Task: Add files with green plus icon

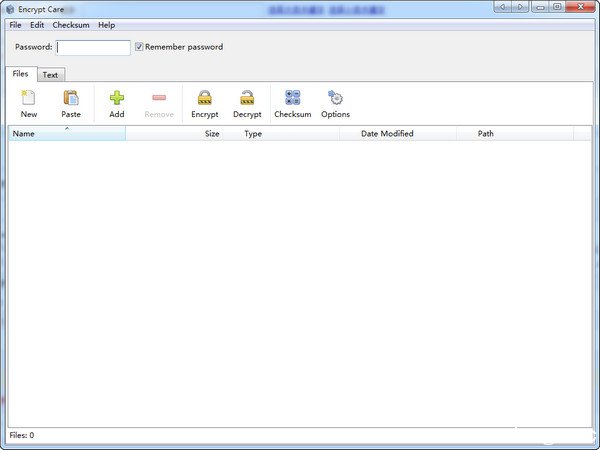Action: click(x=117, y=98)
